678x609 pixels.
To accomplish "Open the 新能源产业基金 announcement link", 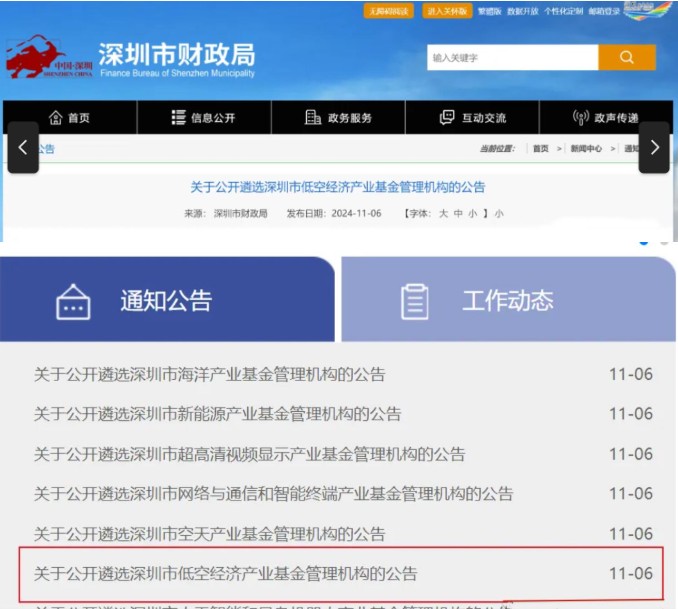I will 217,414.
